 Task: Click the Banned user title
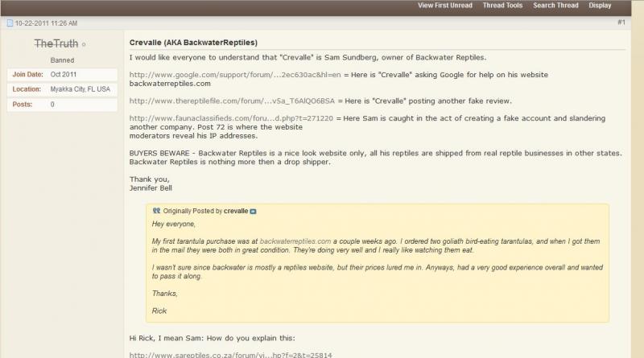(63, 60)
